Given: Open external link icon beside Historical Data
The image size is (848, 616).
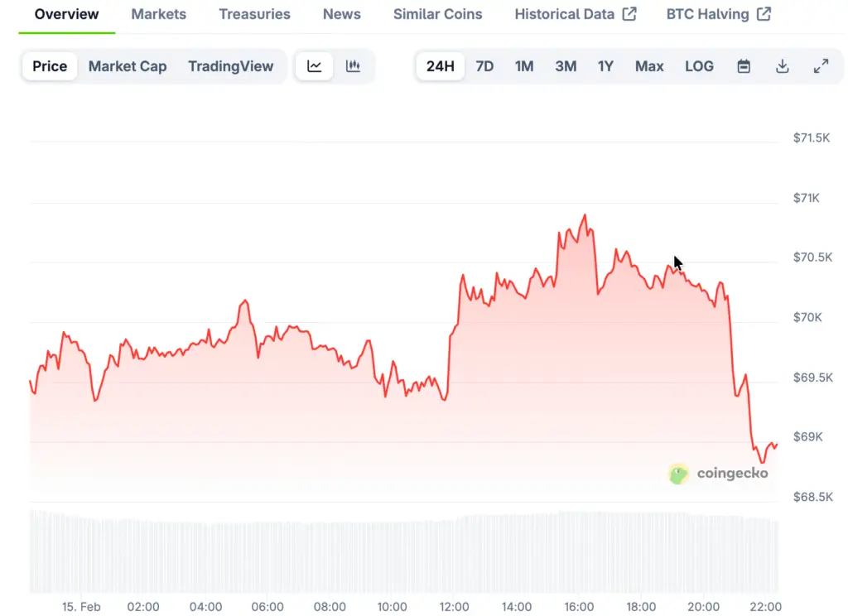Looking at the screenshot, I should (x=629, y=14).
